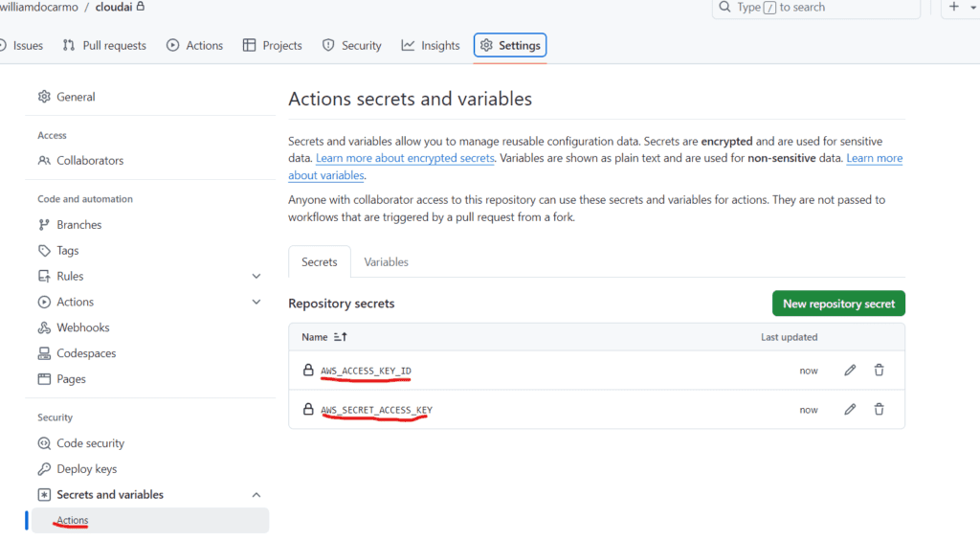
Task: Click the plus icon in top bar
Action: (953, 7)
